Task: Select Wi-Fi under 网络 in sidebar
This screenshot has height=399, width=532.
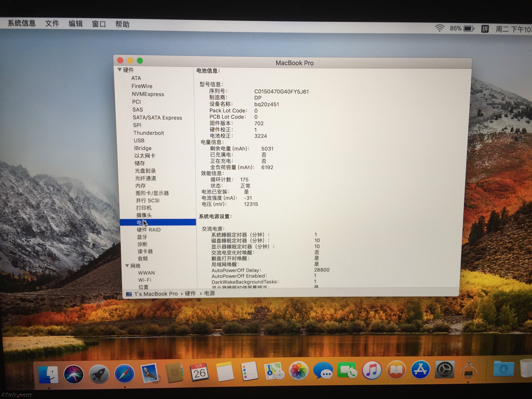Action: point(145,280)
